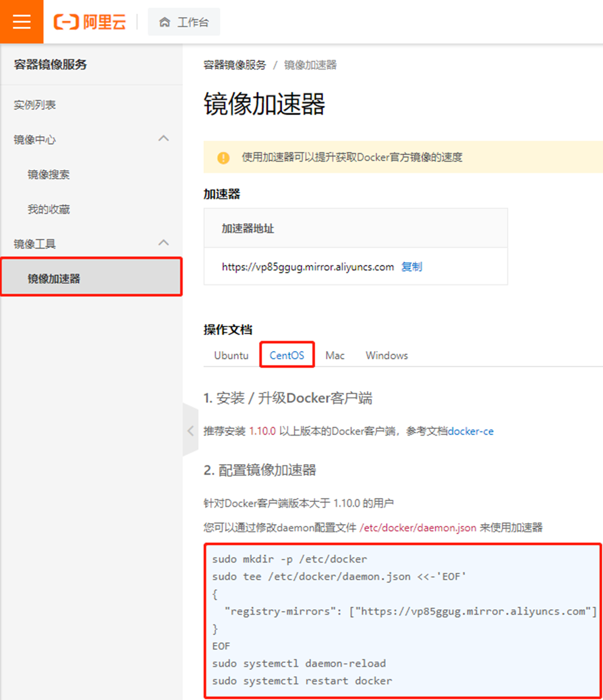Open 实例列表 in sidebar

pyautogui.click(x=35, y=105)
